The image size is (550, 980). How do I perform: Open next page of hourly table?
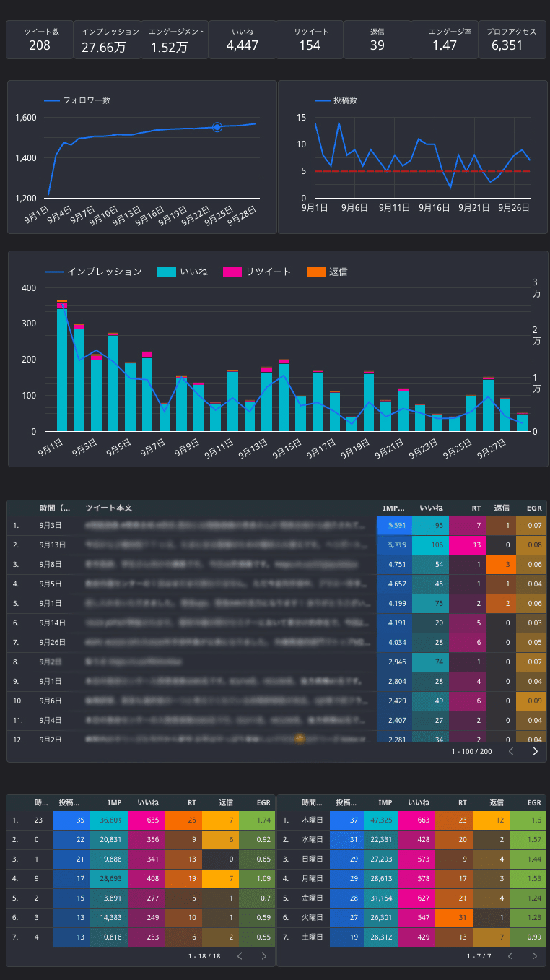coord(263,955)
